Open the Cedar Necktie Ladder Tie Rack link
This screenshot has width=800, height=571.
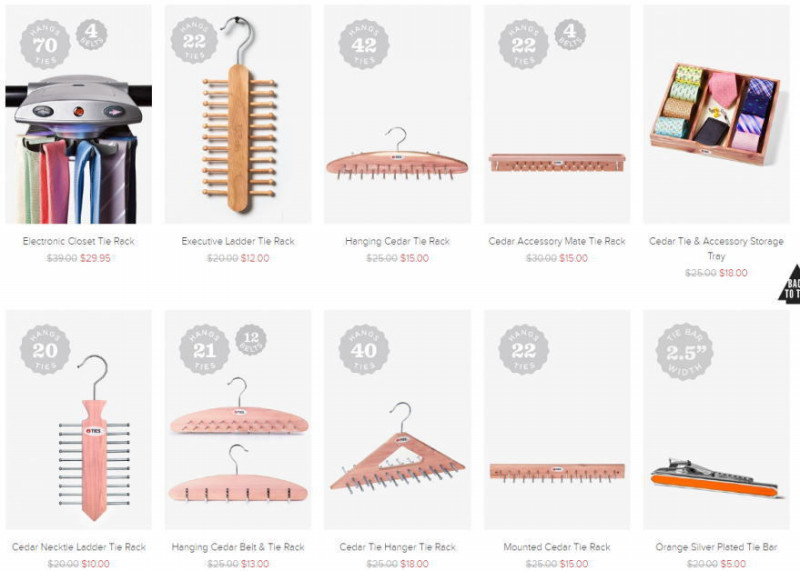coord(79,547)
